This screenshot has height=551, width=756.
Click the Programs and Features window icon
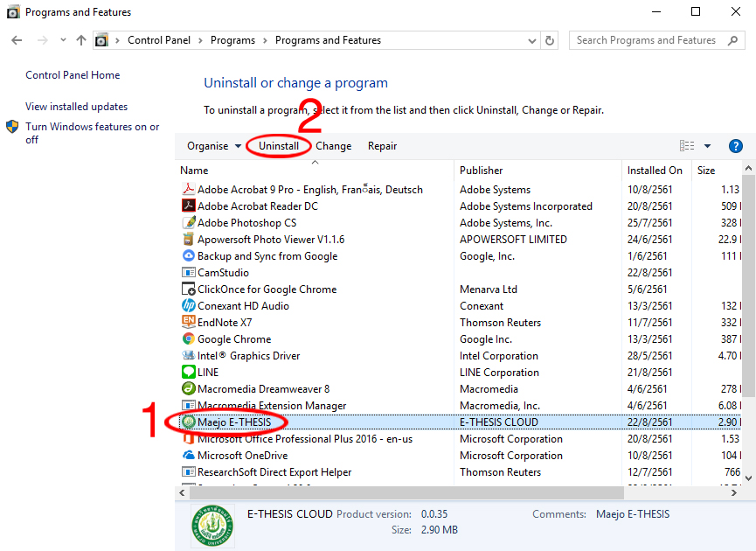13,12
